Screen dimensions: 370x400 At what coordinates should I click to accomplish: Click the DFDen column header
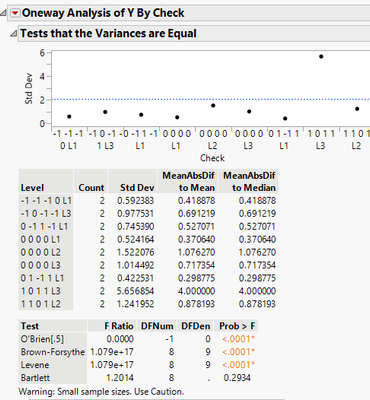pyautogui.click(x=196, y=326)
